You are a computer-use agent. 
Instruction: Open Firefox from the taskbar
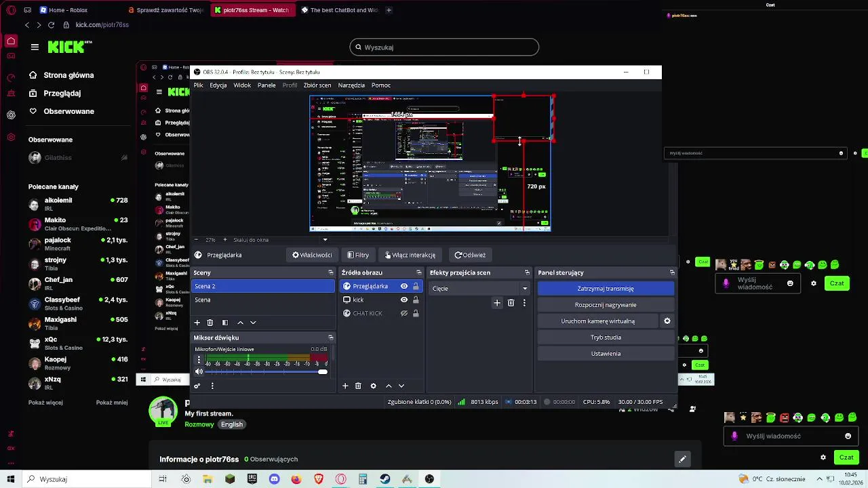(296, 479)
